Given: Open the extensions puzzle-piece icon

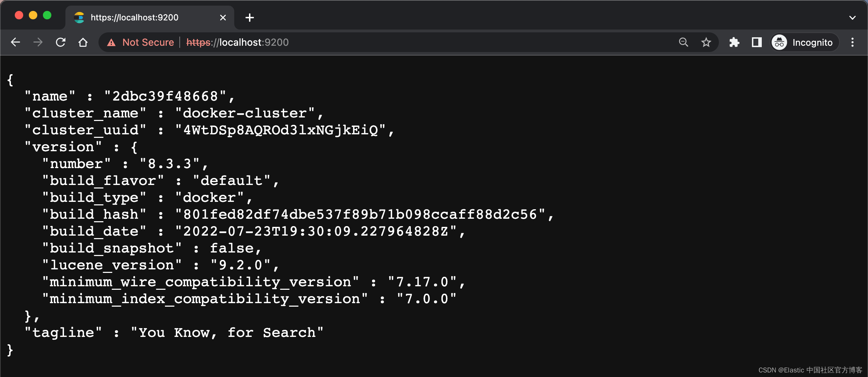Looking at the screenshot, I should point(734,42).
